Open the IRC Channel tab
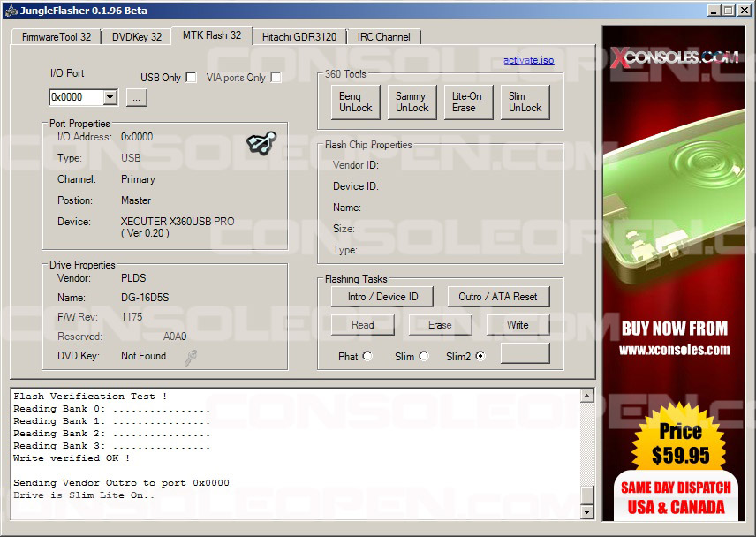Viewport: 756px width, 537px height. click(383, 37)
